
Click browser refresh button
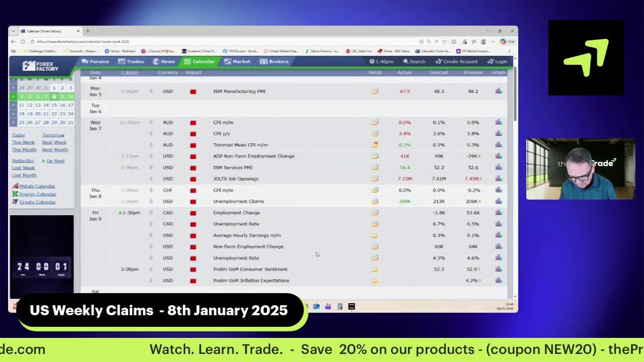23,42
